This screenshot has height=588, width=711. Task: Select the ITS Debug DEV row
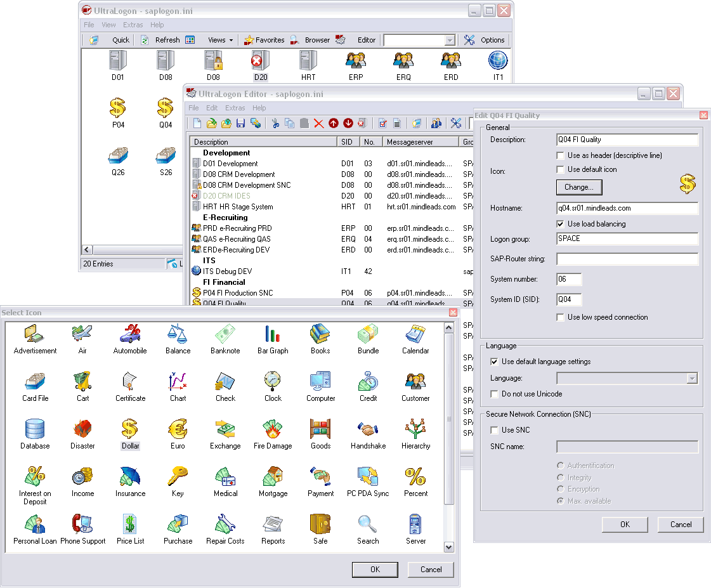[331, 271]
